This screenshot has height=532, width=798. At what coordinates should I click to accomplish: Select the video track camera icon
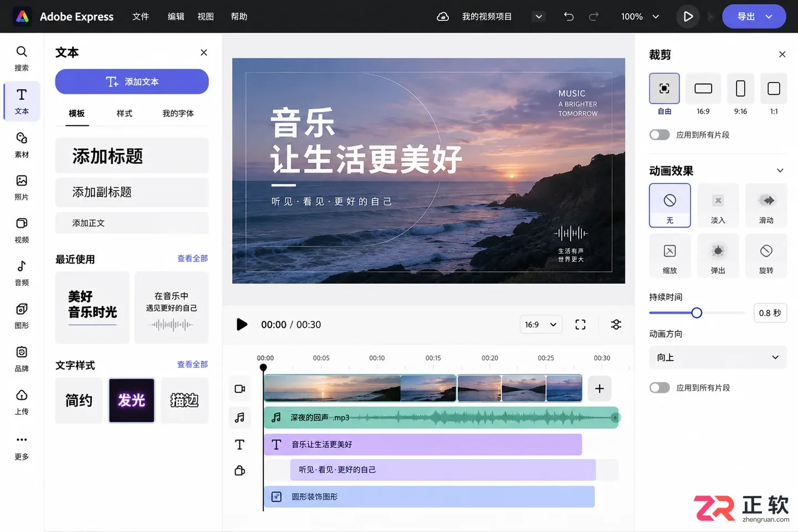coord(240,389)
